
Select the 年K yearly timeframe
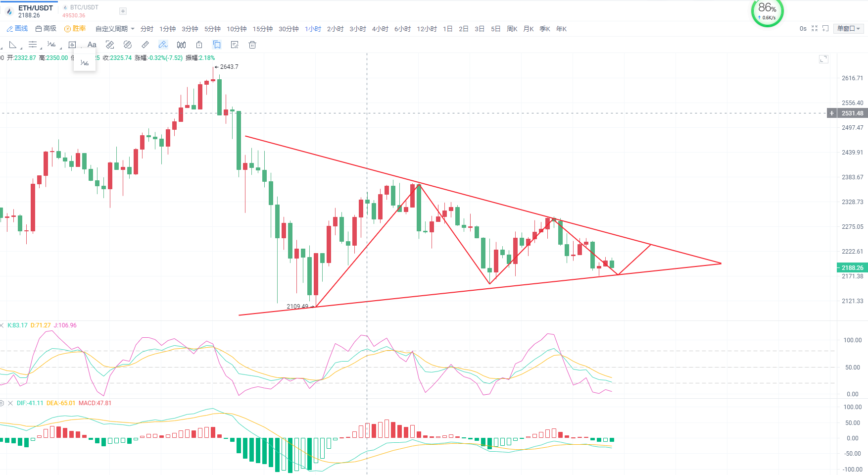coord(561,29)
